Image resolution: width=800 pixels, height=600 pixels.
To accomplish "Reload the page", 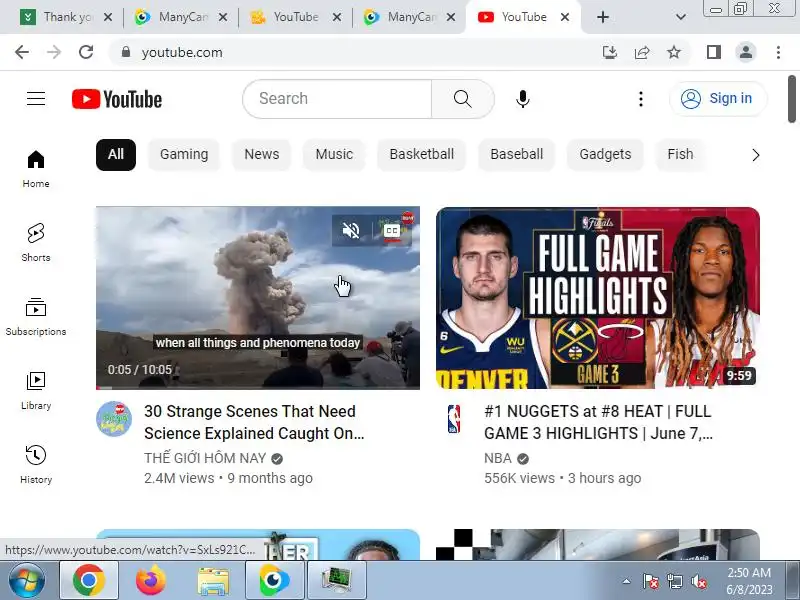I will pos(86,52).
